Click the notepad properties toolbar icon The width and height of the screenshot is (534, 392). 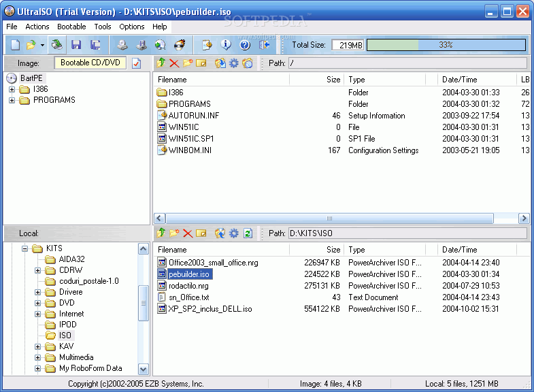[207, 45]
